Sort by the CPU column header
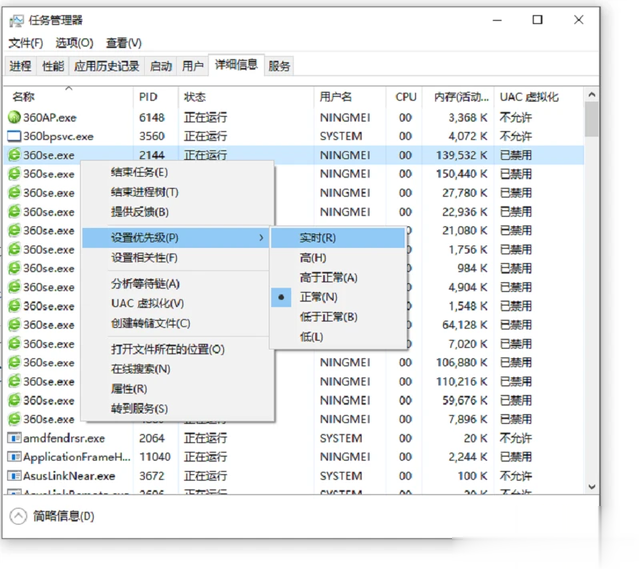 click(x=404, y=97)
